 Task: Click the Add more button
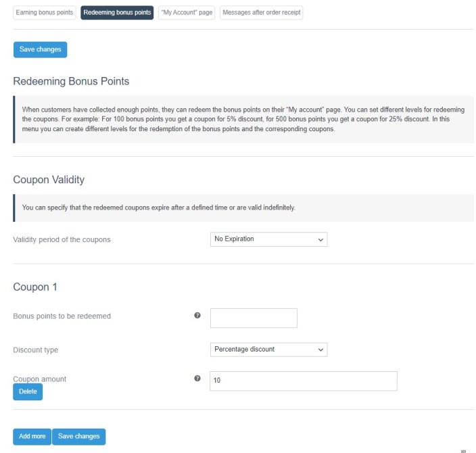click(x=32, y=437)
